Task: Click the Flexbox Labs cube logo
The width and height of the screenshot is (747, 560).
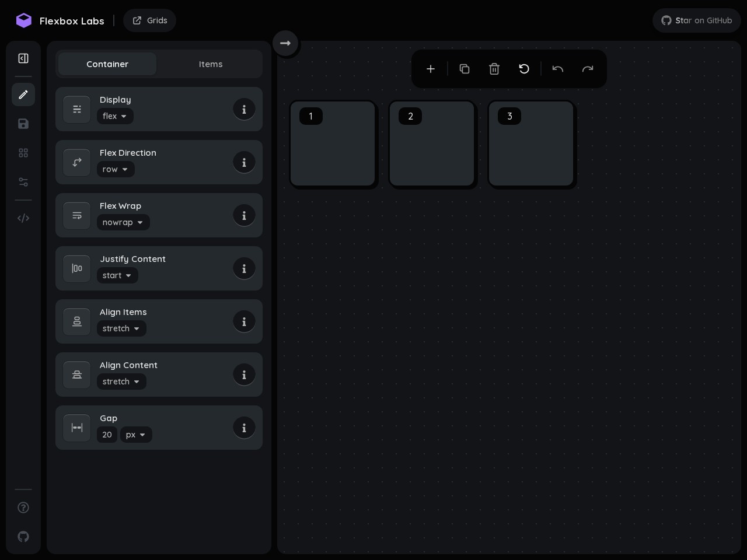Action: pyautogui.click(x=24, y=20)
